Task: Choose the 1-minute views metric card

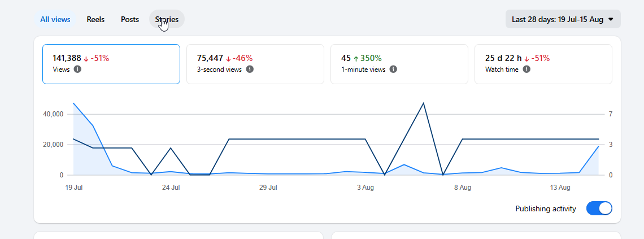Action: 399,64
